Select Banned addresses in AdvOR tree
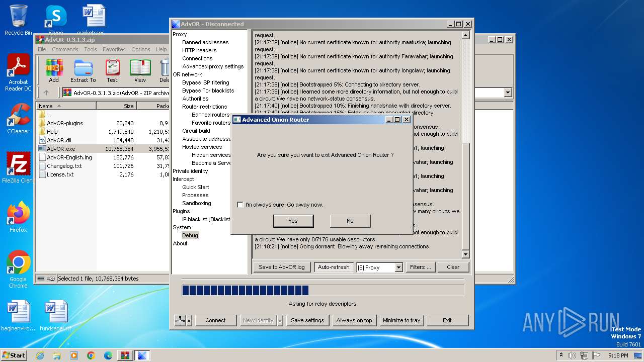 [205, 42]
